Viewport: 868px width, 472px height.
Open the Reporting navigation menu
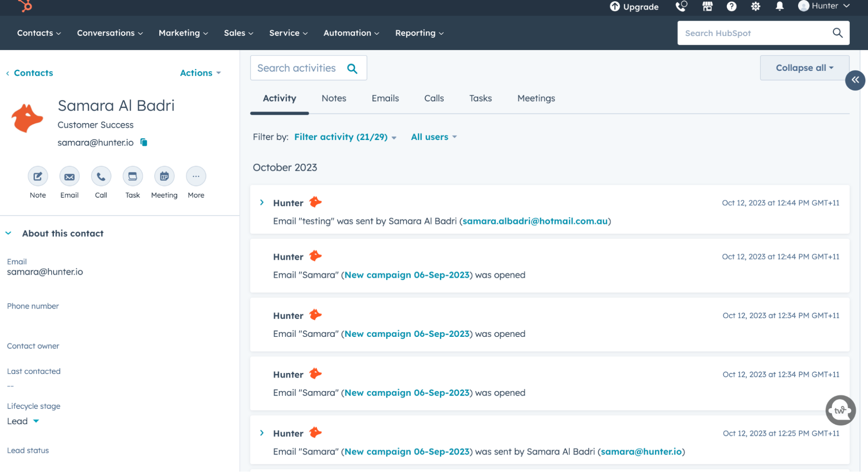coord(419,33)
